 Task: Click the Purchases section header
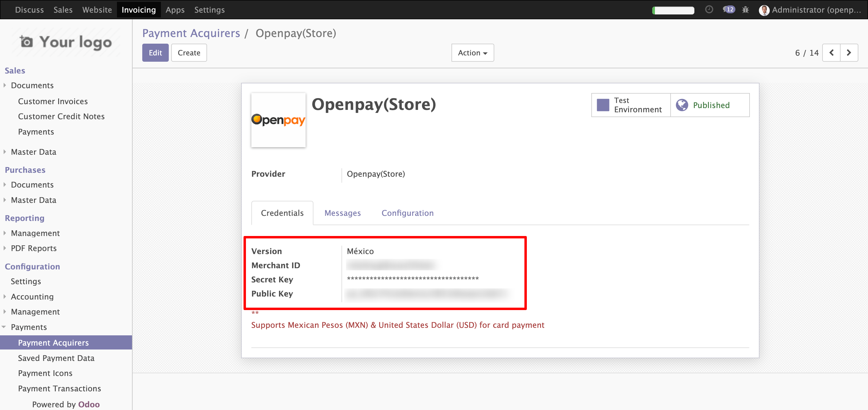(x=25, y=170)
